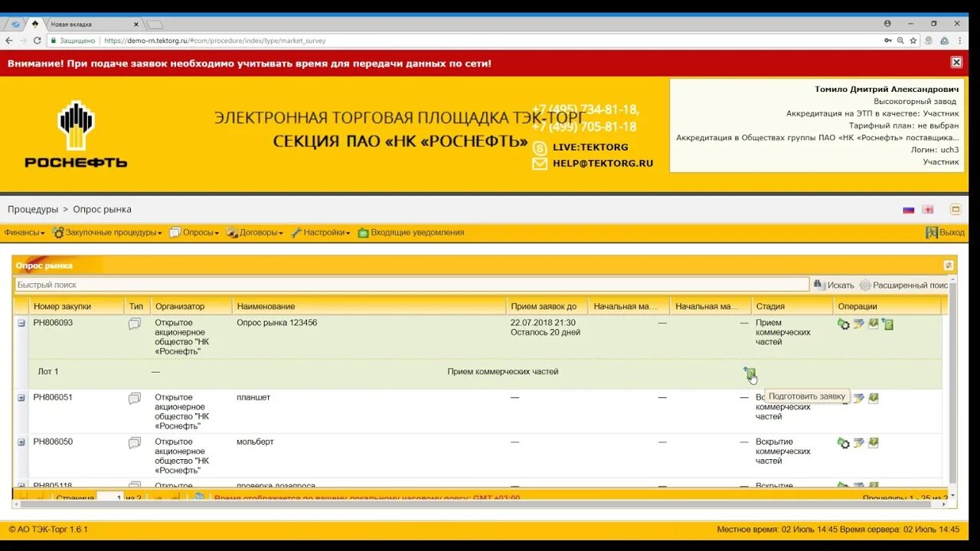Viewport: 980px width, 551px height.
Task: Click the prepare-application icon in Лот 1 row
Action: pos(750,373)
